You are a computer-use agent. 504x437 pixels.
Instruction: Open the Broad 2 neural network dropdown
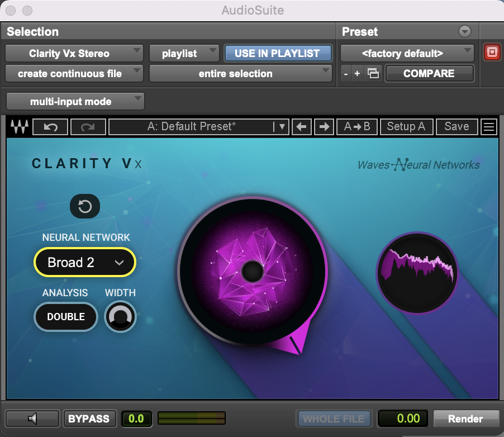pos(85,263)
